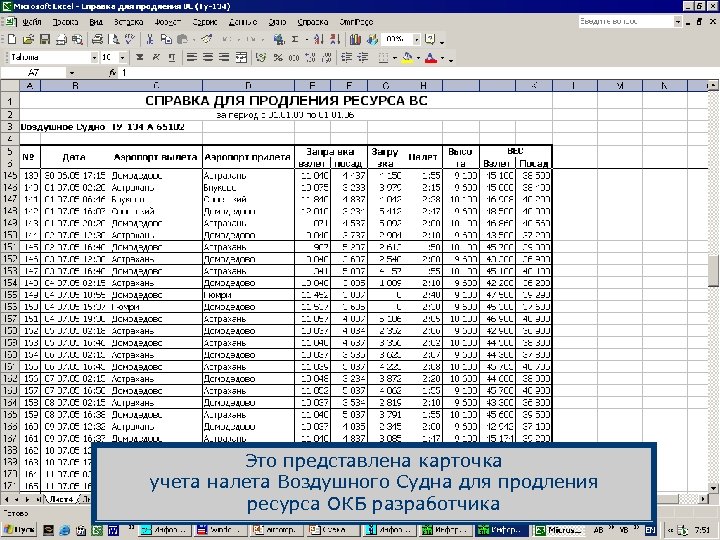
Task: Expand formatting toolbar options arrow
Action: [x=451, y=59]
